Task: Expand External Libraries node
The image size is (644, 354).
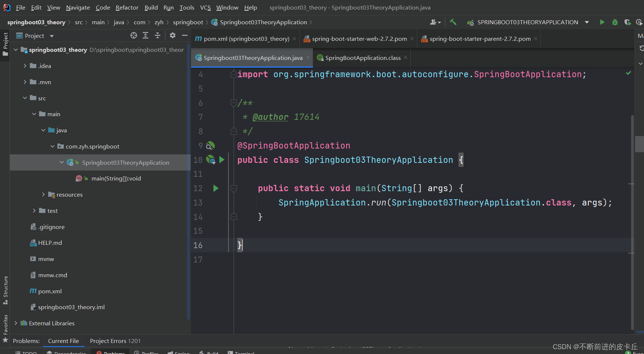Action: click(16, 323)
